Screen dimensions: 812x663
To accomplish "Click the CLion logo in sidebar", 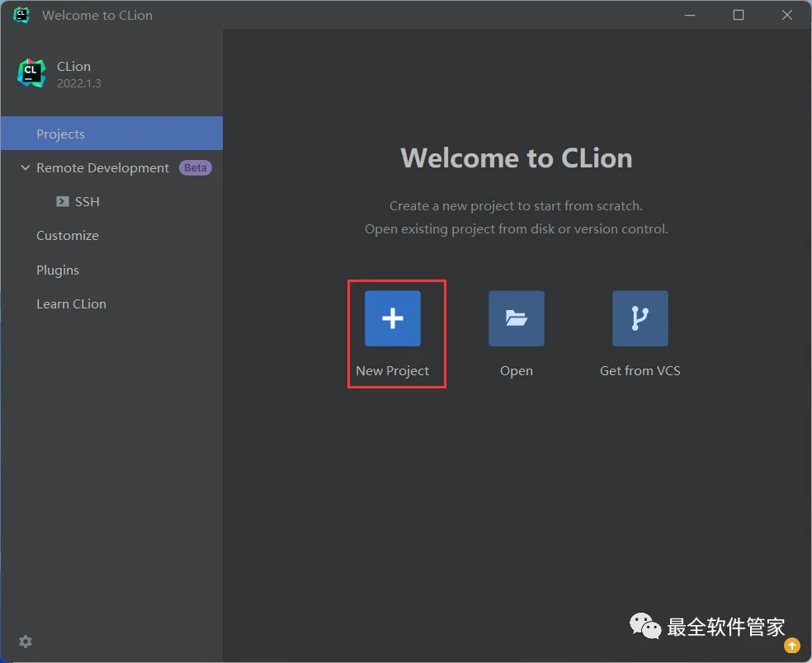I will pyautogui.click(x=31, y=73).
